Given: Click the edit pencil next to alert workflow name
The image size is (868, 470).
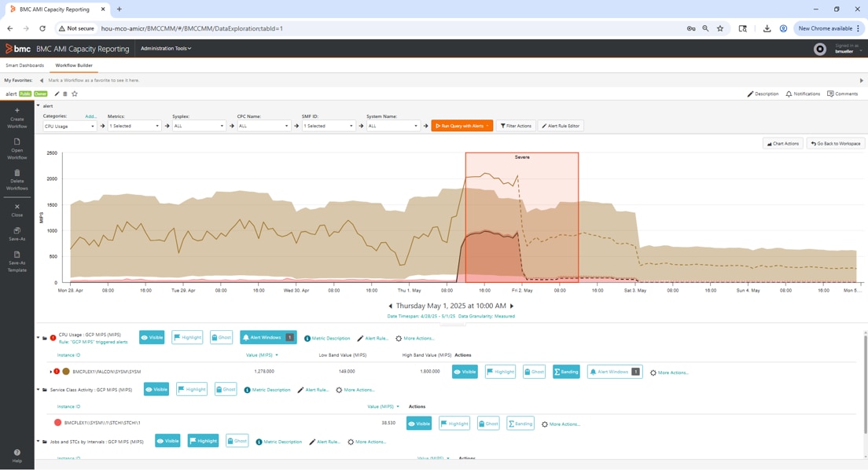Looking at the screenshot, I should [57, 94].
